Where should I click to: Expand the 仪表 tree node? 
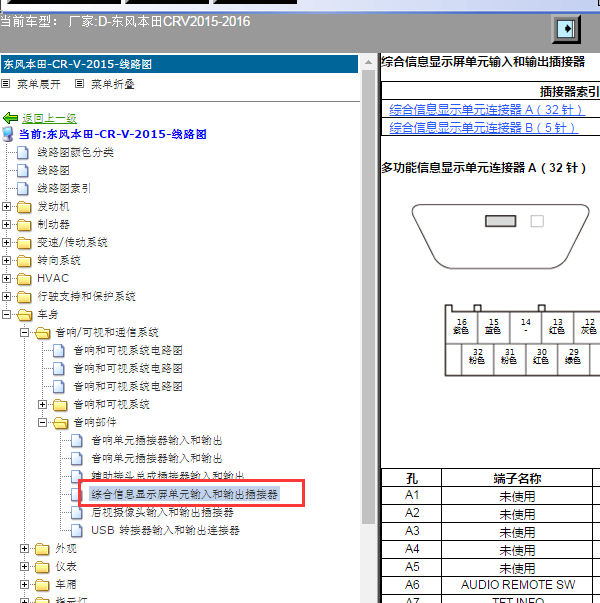24,566
